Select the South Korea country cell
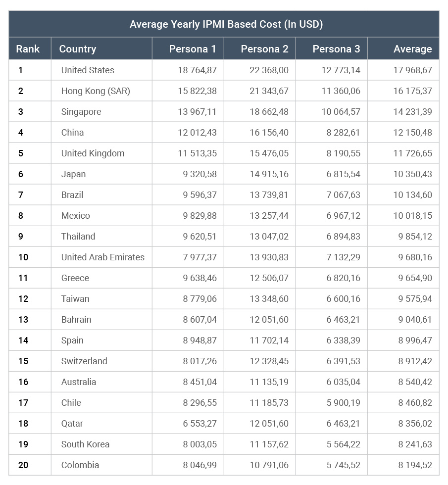Image resolution: width=448 pixels, height=485 pixels. point(85,444)
